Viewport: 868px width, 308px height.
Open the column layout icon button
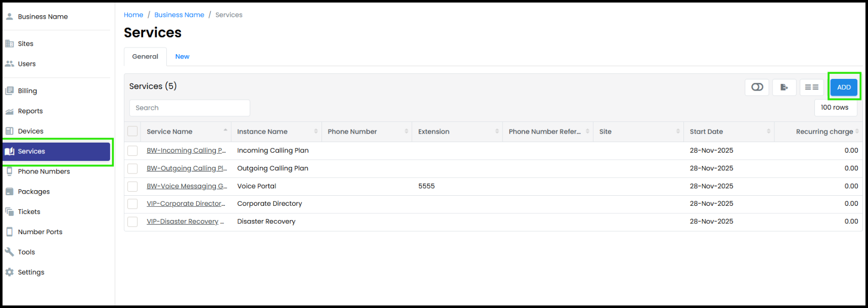[811, 87]
